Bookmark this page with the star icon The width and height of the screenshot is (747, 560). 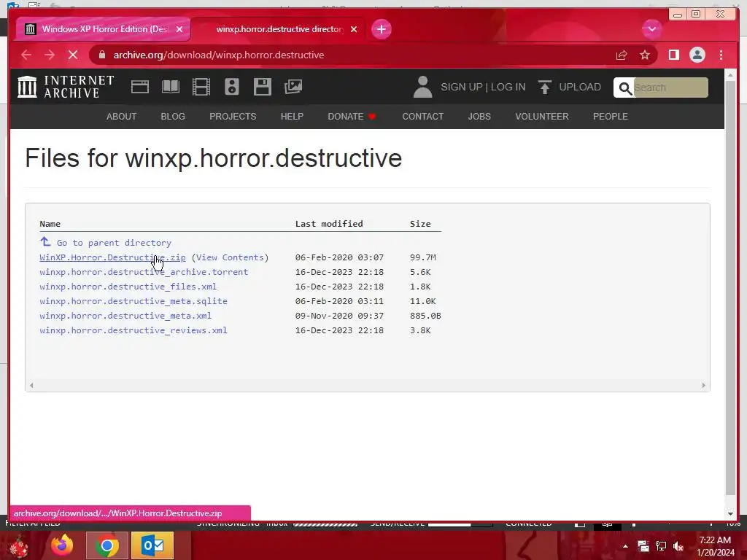coord(645,55)
